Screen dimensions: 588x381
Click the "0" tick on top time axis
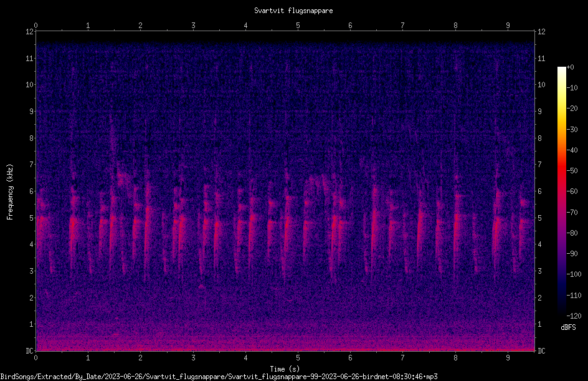36,26
